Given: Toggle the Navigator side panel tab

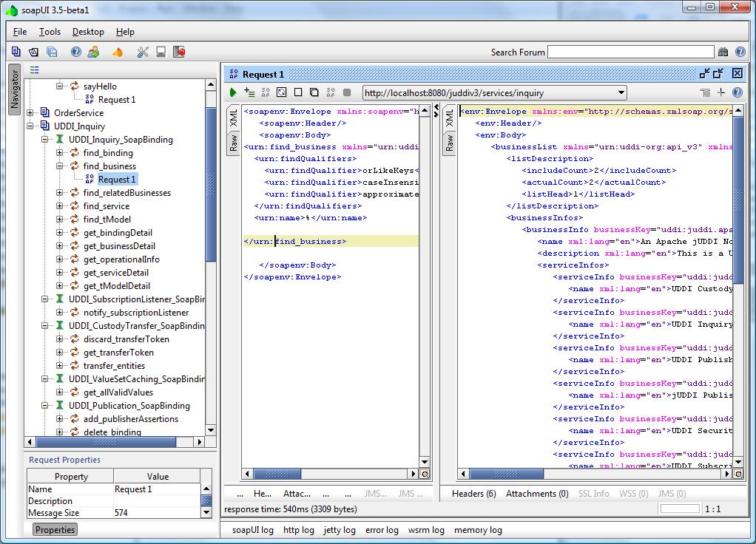Looking at the screenshot, I should (14, 88).
